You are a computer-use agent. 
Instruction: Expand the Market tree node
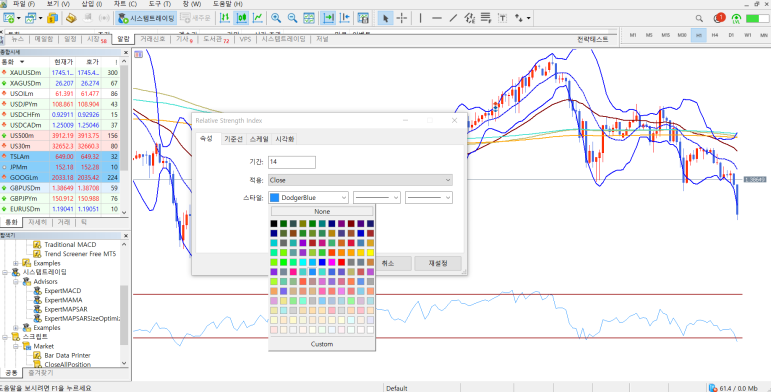pos(16,346)
